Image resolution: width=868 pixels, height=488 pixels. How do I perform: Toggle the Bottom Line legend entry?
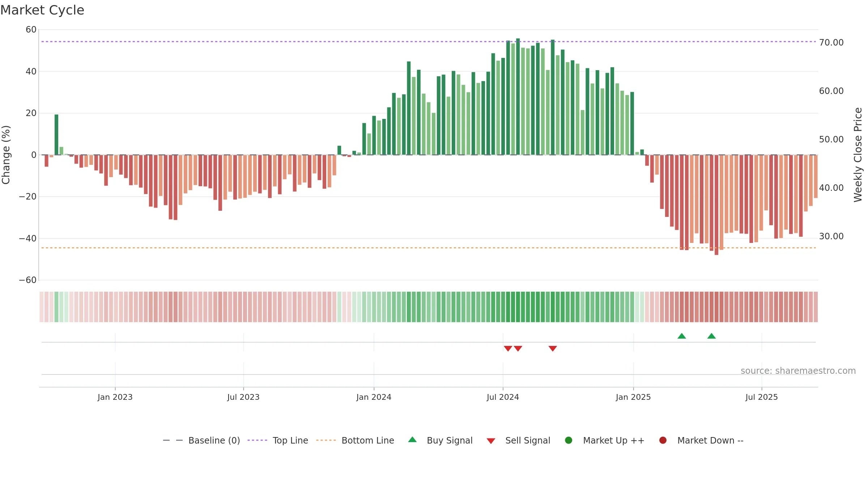pos(355,440)
